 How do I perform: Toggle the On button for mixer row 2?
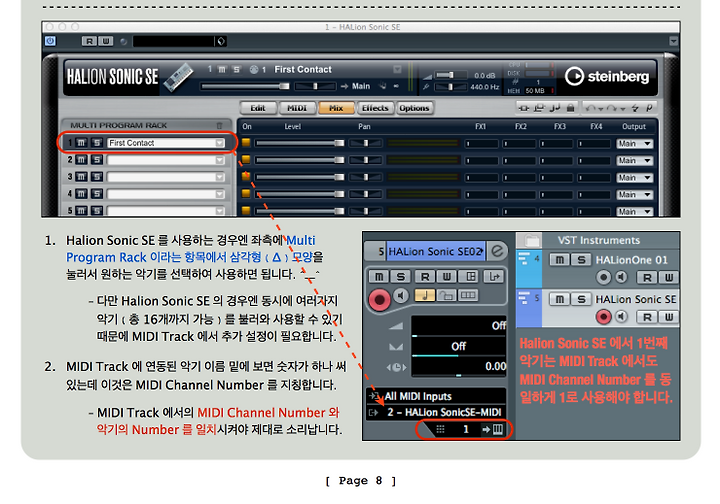tap(246, 159)
